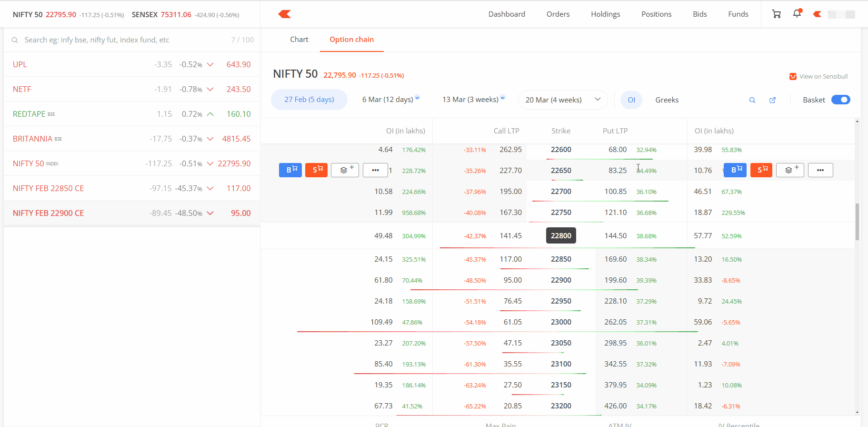This screenshot has height=427, width=868.
Task: Click the Put LTP column header
Action: coord(615,131)
